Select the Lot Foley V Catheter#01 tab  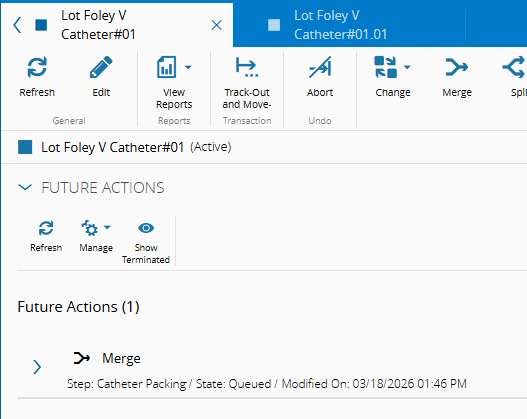98,25
